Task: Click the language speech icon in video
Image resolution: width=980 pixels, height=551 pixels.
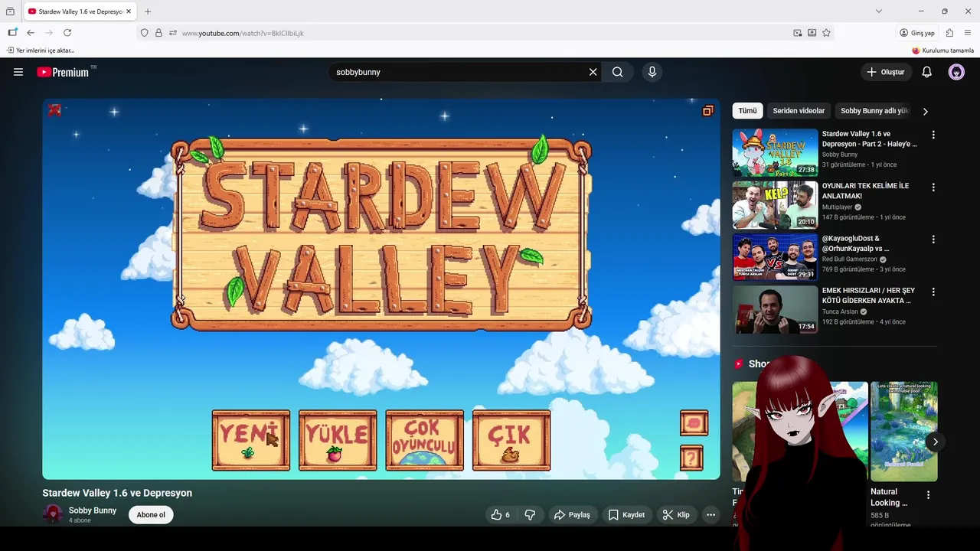Action: click(x=694, y=423)
